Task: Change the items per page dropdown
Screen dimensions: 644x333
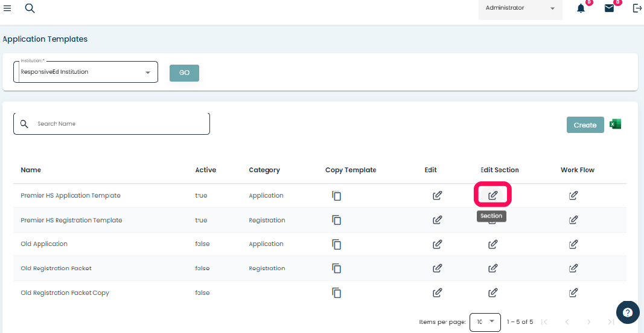Action: click(485, 322)
